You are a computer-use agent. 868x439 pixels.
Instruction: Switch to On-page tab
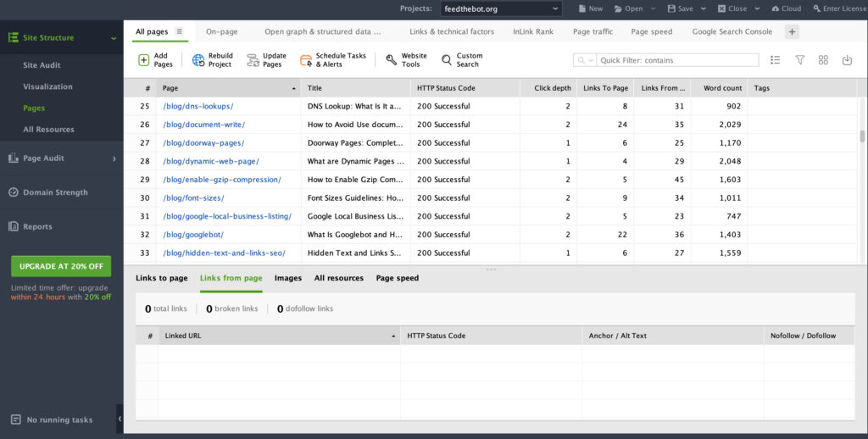coord(221,31)
